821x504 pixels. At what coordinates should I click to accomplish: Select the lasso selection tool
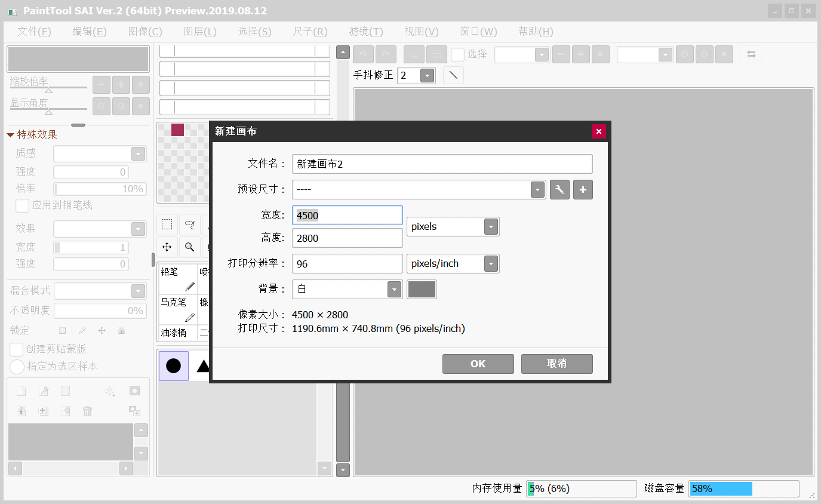[189, 225]
